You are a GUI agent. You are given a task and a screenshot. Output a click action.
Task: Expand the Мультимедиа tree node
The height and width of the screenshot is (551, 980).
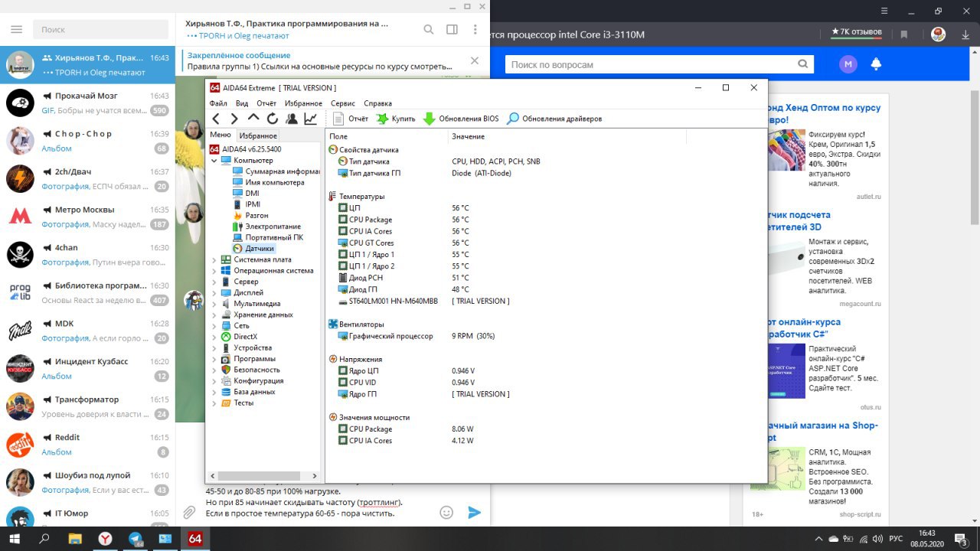tap(214, 304)
